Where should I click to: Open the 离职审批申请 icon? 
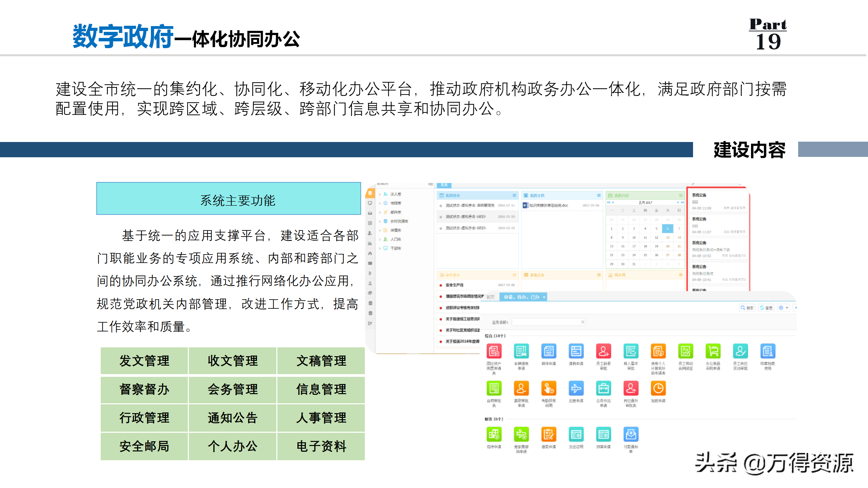tap(521, 388)
